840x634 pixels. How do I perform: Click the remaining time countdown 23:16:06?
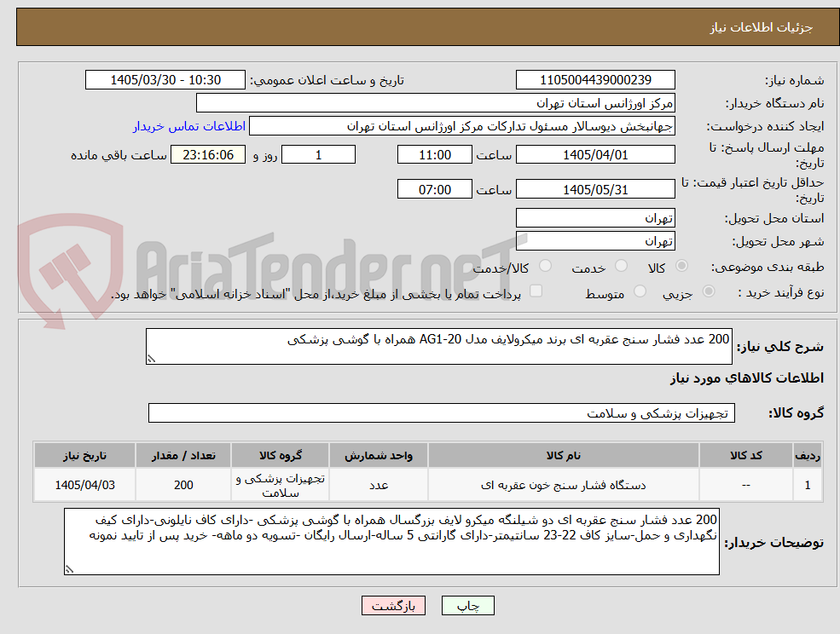point(208,155)
